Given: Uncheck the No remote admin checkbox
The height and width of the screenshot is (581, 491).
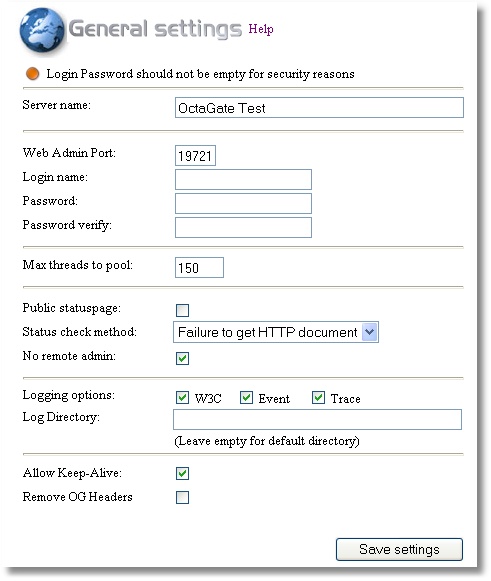Looking at the screenshot, I should click(182, 358).
